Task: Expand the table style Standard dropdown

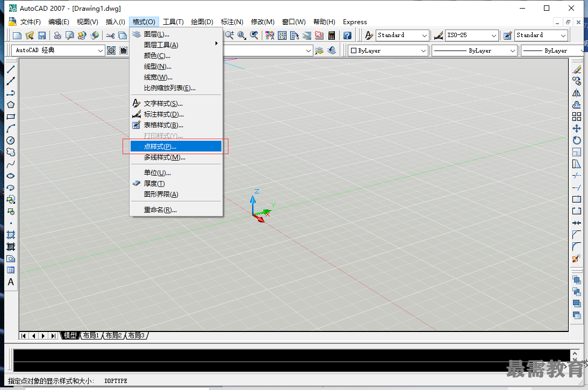Action: pos(563,35)
